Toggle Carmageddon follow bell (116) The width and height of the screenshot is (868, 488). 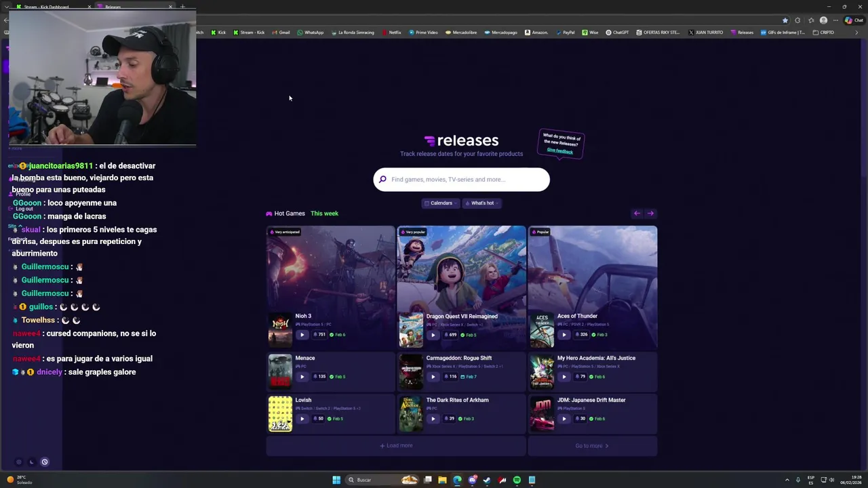point(450,377)
